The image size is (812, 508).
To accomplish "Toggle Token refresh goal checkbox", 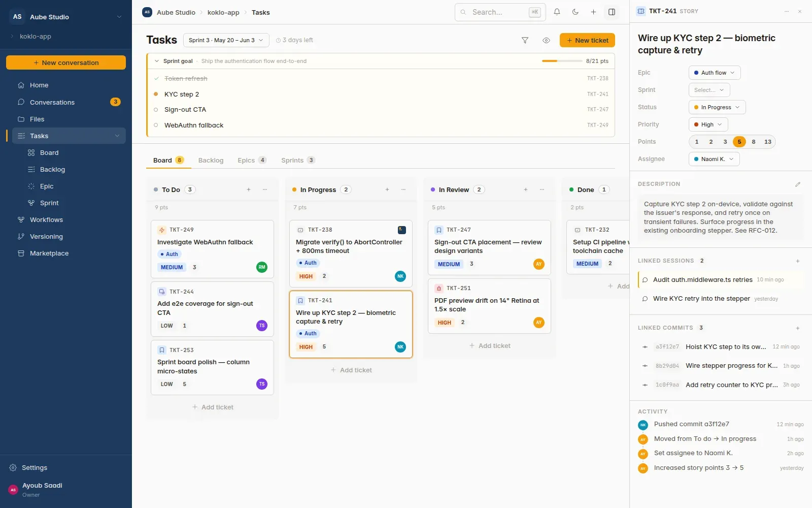I will (x=156, y=79).
